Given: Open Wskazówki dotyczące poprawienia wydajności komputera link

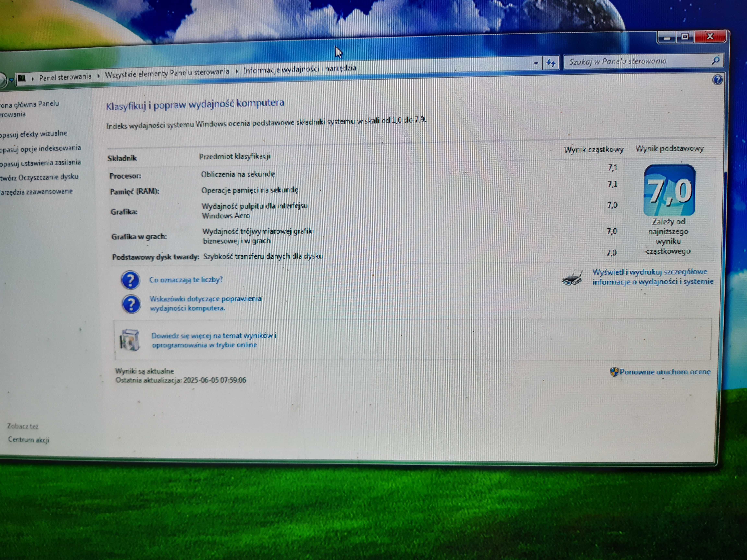Looking at the screenshot, I should tap(206, 303).
